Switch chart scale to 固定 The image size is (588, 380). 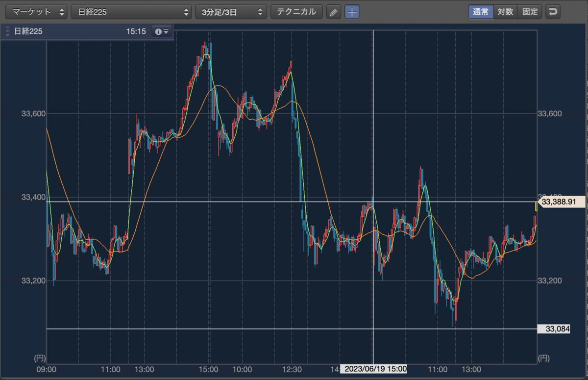[530, 12]
